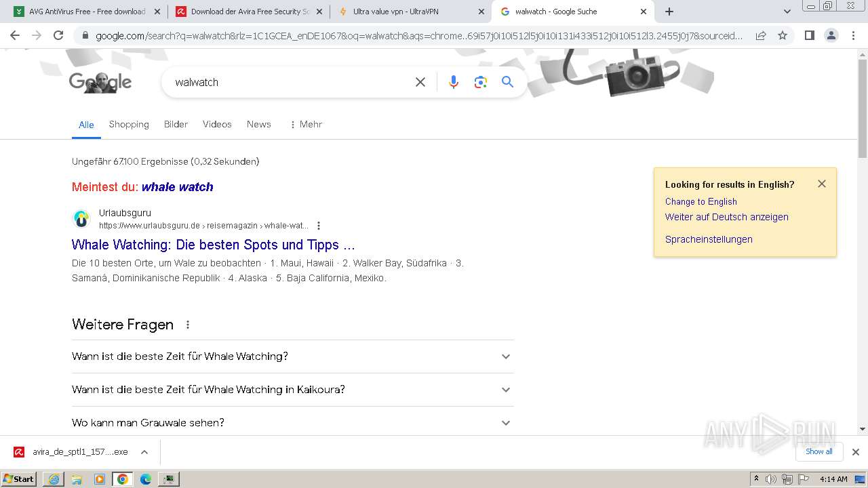Click the 'Ungefähr 67.100 Ergebnisse' result count
Viewport: 868px width, 488px height.
point(165,161)
